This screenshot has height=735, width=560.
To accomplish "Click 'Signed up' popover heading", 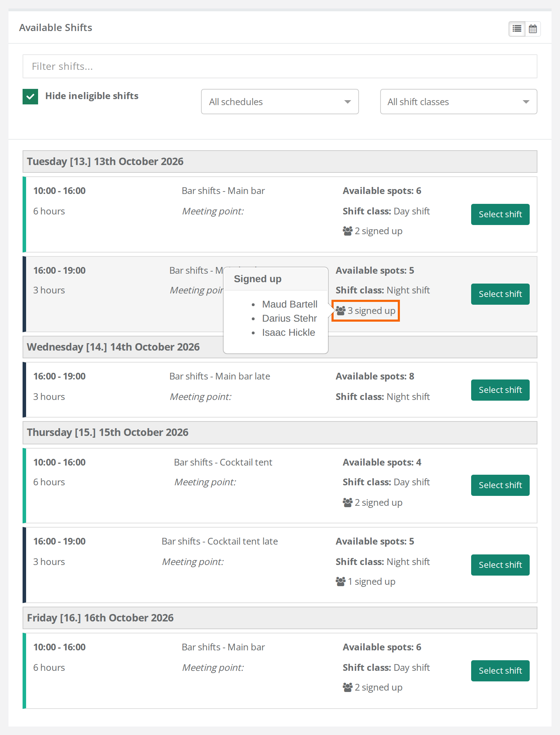I will (258, 279).
